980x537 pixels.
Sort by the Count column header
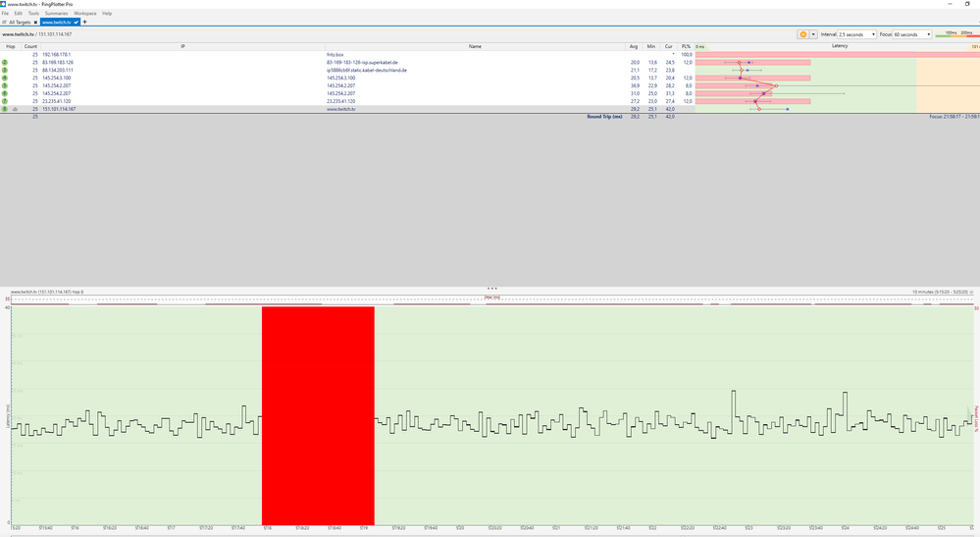[30, 46]
